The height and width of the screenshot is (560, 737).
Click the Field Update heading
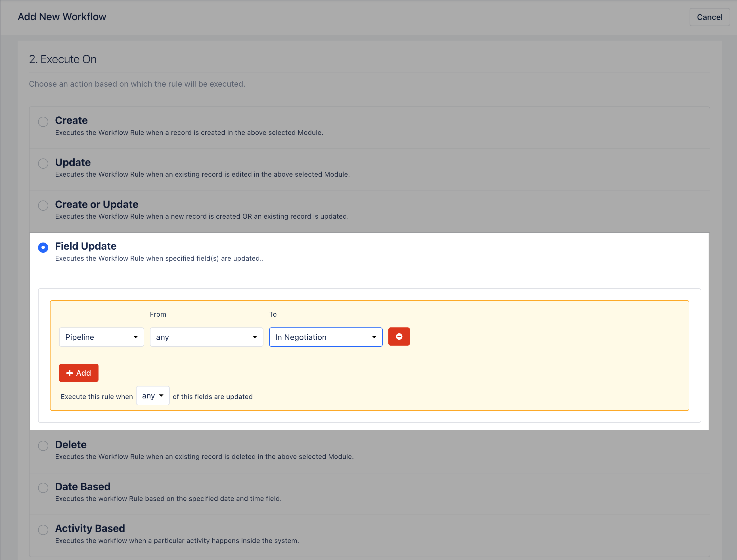click(86, 246)
